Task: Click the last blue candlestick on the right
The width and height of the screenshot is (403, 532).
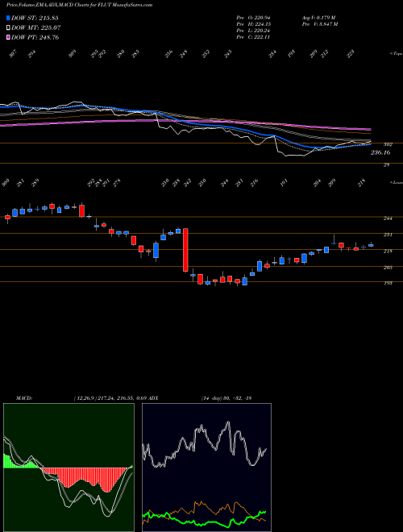Action: point(371,245)
